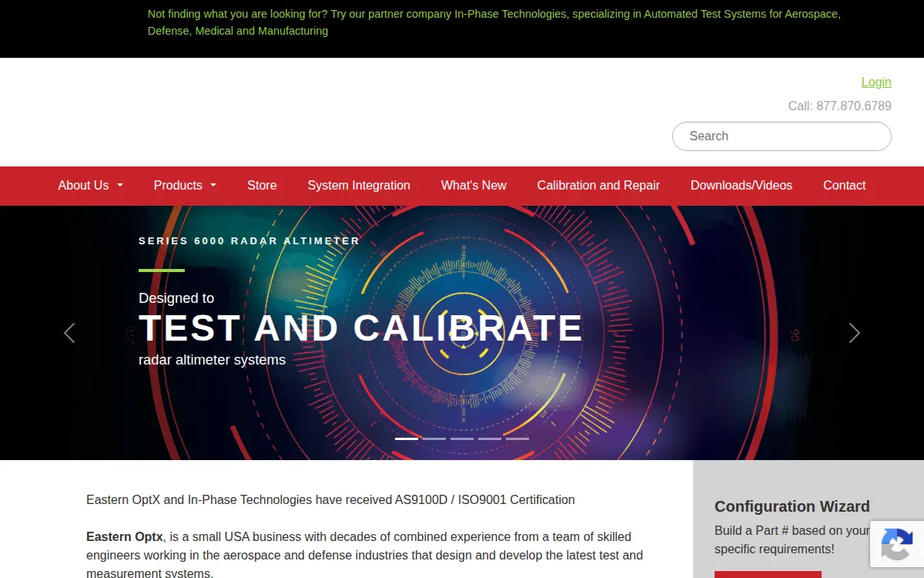The height and width of the screenshot is (578, 924).
Task: Select the first carousel slide indicator
Action: click(407, 439)
